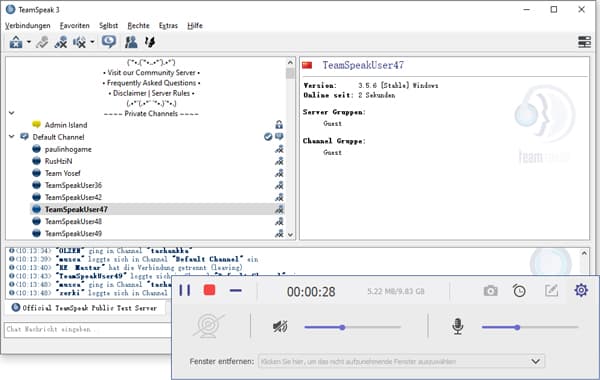600x380 pixels.
Task: Take a screenshot with the camera icon
Action: pos(490,291)
